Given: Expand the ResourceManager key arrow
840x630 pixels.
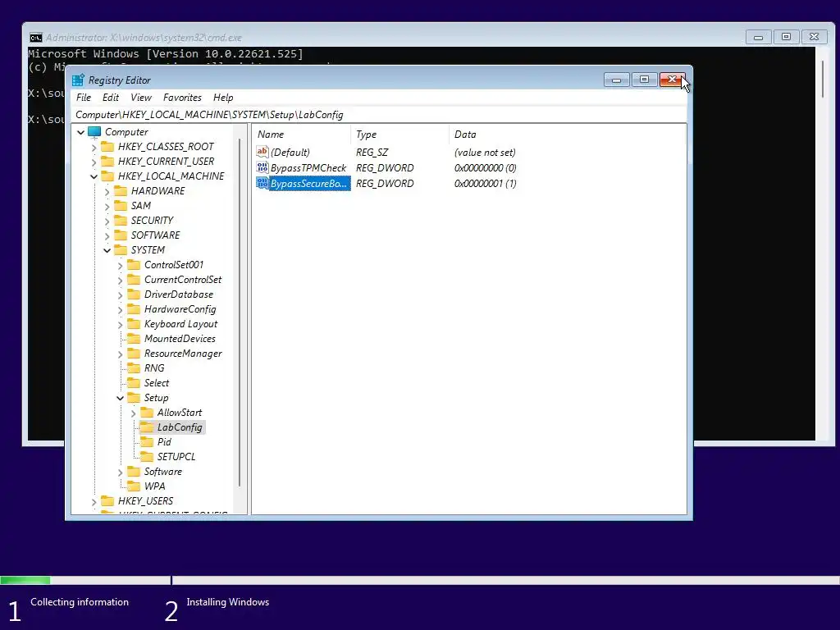Looking at the screenshot, I should click(x=120, y=354).
